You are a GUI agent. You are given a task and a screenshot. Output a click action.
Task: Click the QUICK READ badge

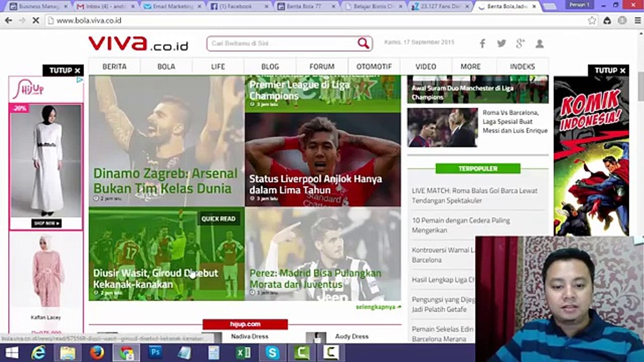tap(218, 219)
